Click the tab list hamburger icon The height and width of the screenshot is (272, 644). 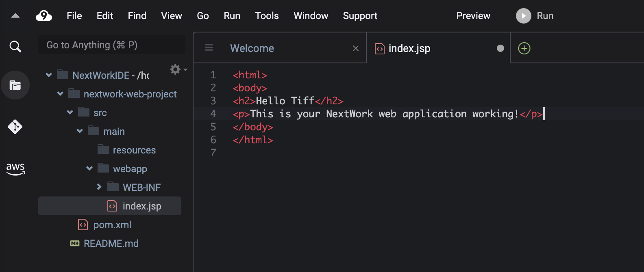209,48
